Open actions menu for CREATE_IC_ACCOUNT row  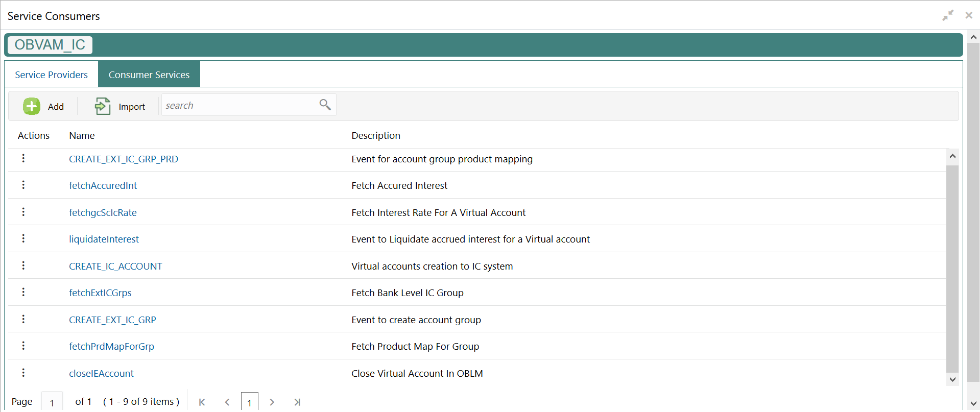point(23,265)
